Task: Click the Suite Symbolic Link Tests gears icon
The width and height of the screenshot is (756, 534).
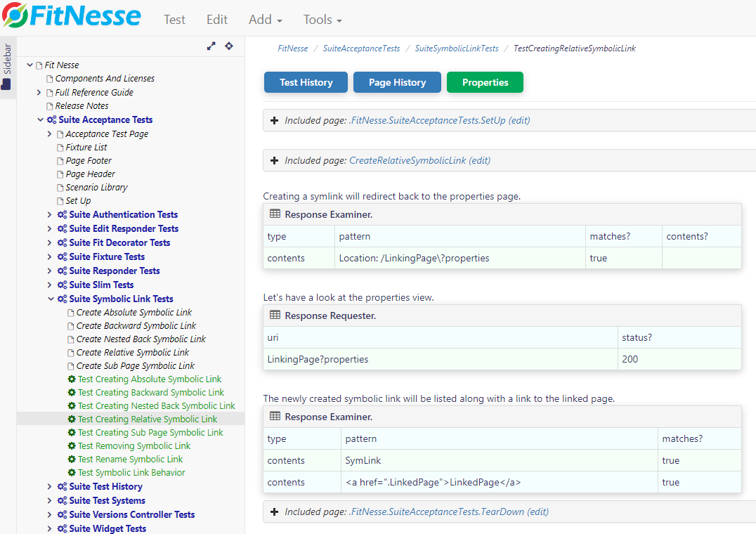Action: point(63,299)
